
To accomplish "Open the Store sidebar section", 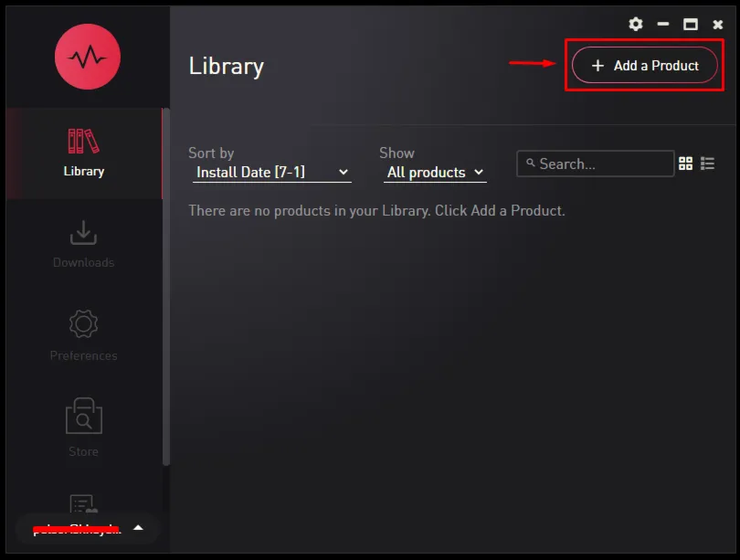I will [x=83, y=428].
